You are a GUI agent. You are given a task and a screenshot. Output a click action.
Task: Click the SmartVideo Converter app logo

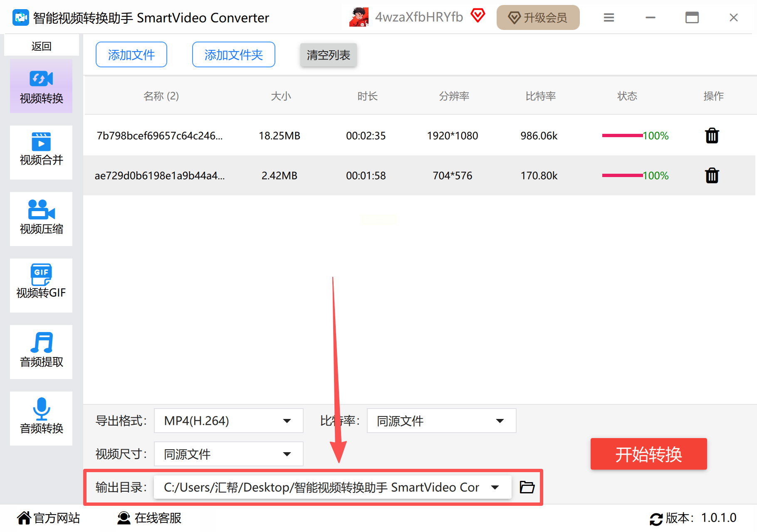coord(21,17)
